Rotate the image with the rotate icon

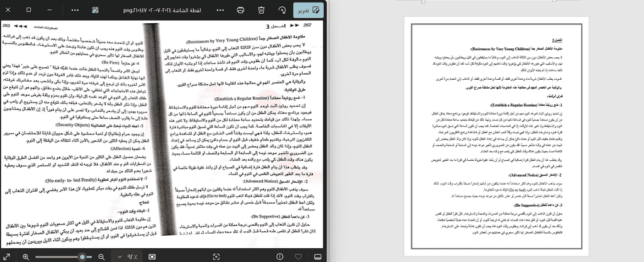pyautogui.click(x=282, y=10)
